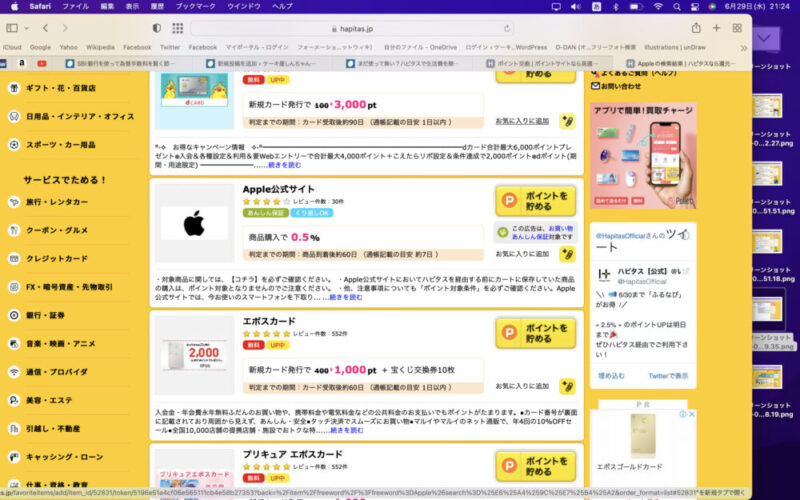Open the privacy report shield icon
Screen dimensions: 800x500
pos(157,28)
